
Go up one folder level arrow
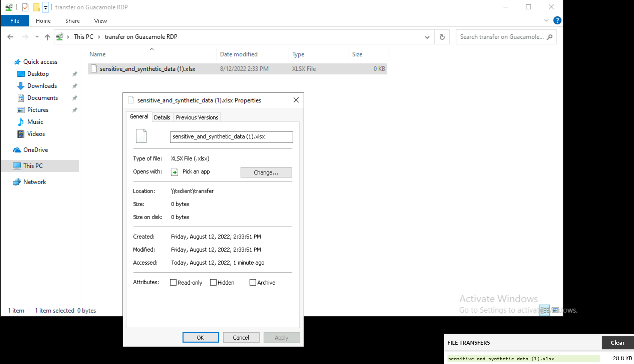click(x=47, y=37)
